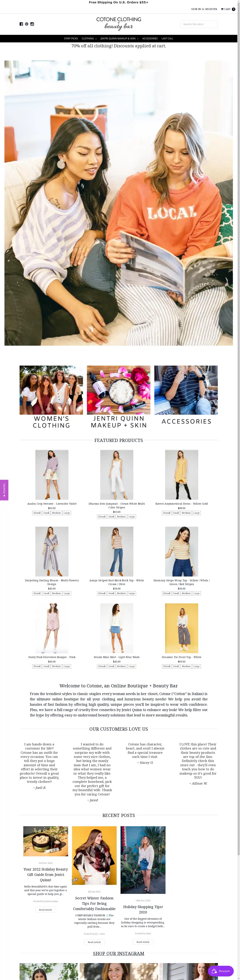
Task: Go to Last Call menu item
Action: (167, 38)
